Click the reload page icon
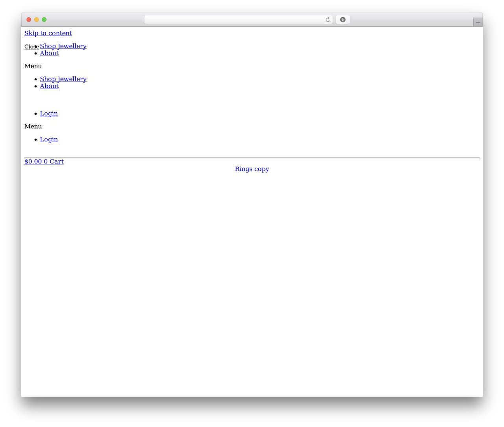The image size is (504, 427). 328,20
